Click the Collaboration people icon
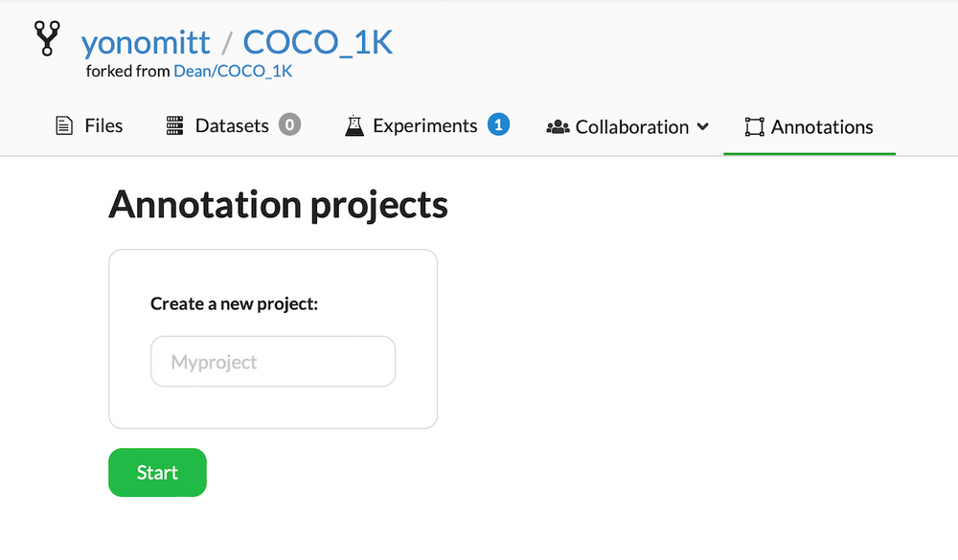Viewport: 958px width, 560px height. click(557, 125)
